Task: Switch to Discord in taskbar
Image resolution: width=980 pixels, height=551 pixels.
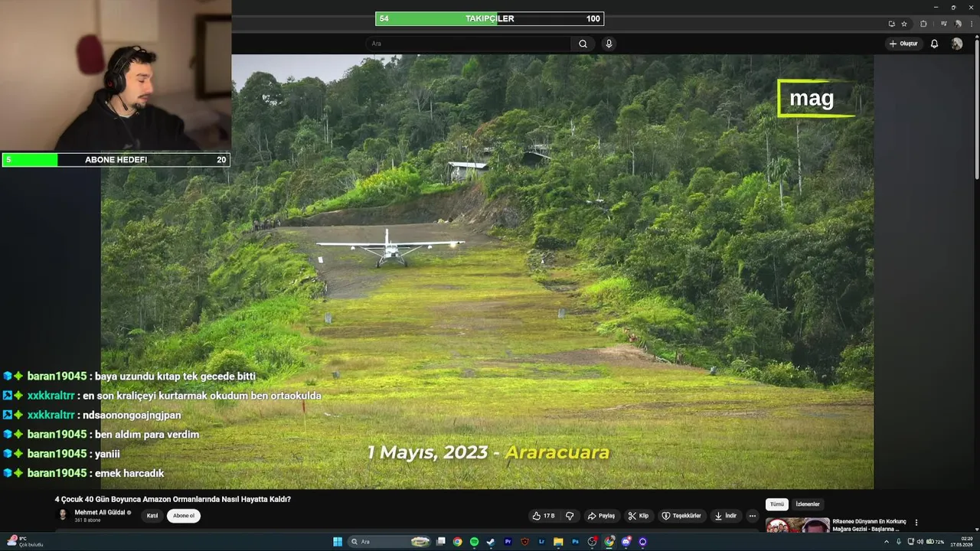Action: 626,542
